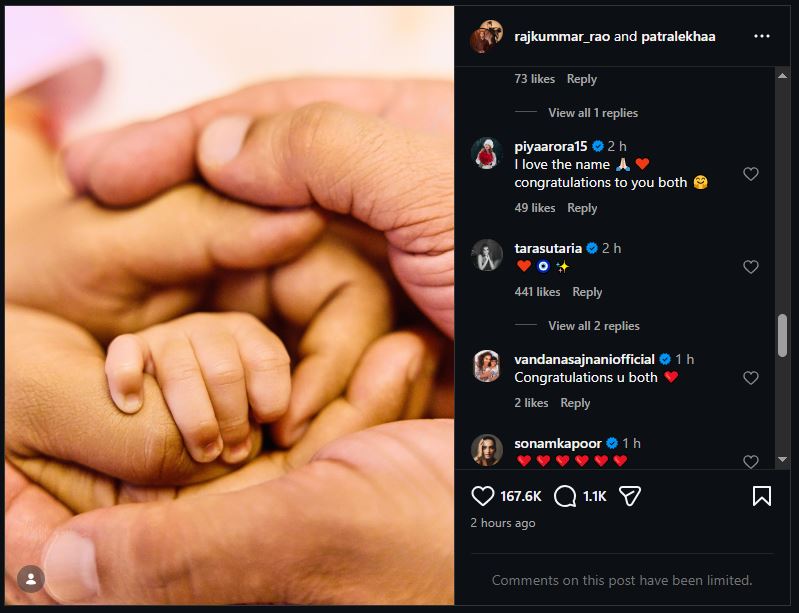Expand View all 2 replies
The image size is (799, 613).
click(592, 326)
